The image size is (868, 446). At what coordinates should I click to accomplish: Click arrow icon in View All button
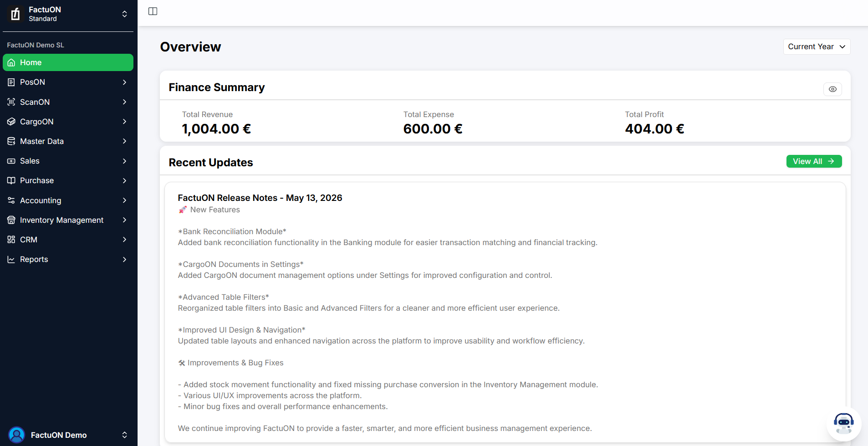pos(831,161)
